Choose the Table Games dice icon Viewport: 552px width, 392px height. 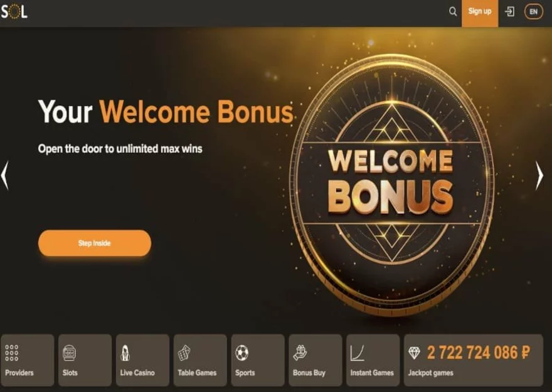[184, 353]
